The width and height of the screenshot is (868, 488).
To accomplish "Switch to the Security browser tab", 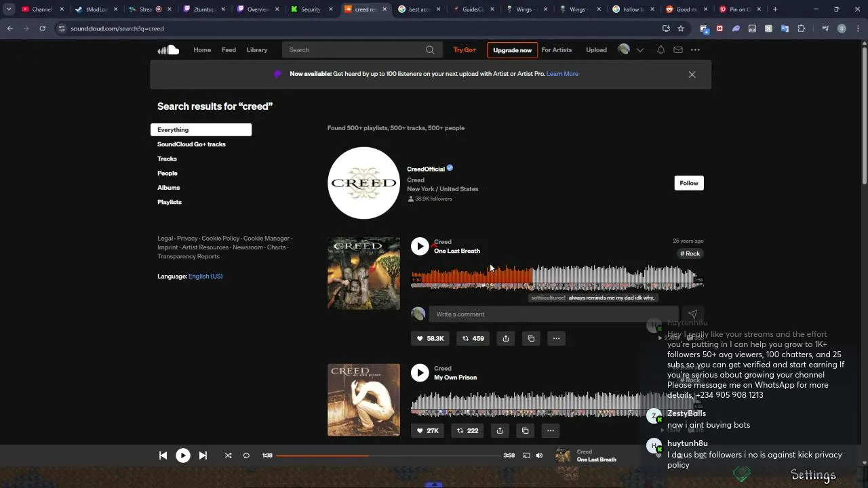I will [310, 9].
